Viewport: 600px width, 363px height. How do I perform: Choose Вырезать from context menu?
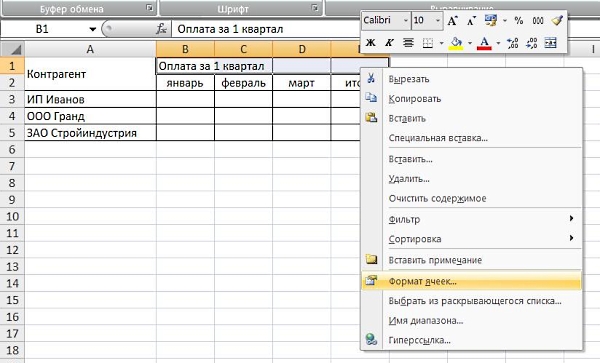coord(471,79)
